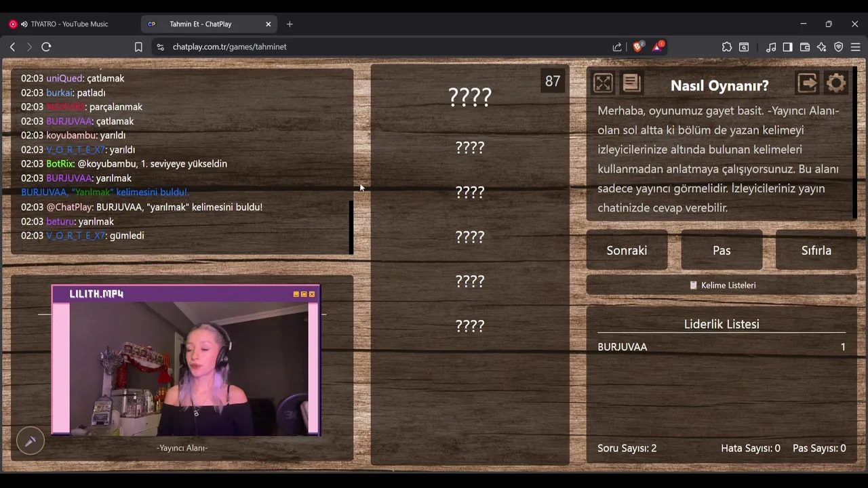Click koyubambu username in chat

(71, 136)
